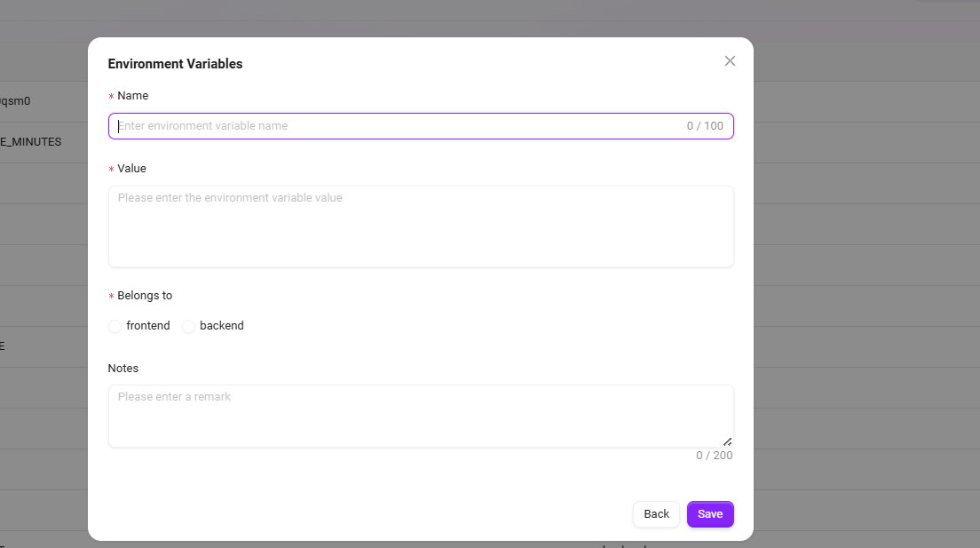This screenshot has width=980, height=548.
Task: Click the Value field label
Action: pos(132,169)
